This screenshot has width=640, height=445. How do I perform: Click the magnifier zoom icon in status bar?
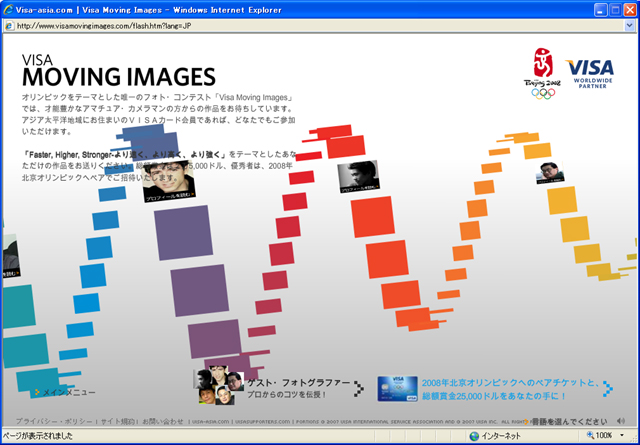(x=590, y=435)
